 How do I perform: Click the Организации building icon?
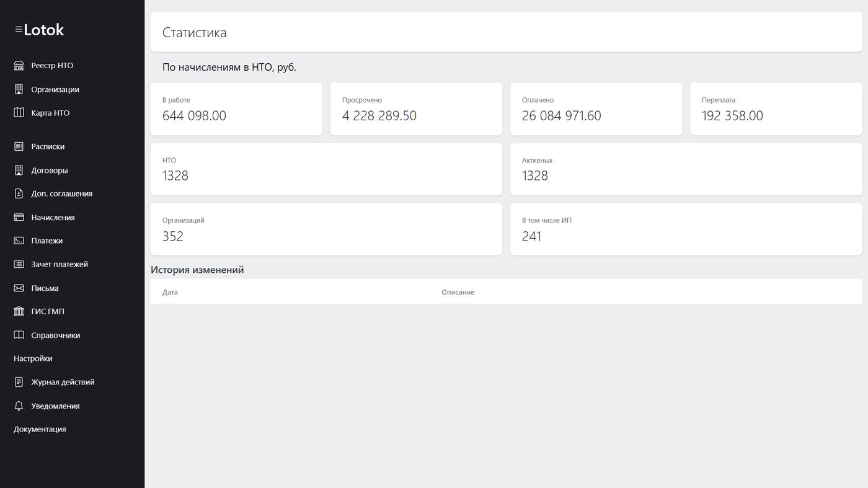tap(19, 89)
